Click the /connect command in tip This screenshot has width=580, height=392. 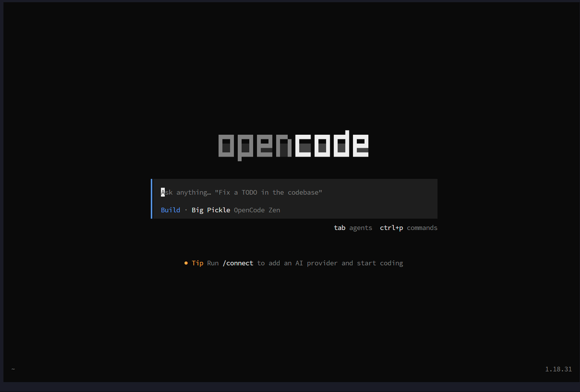point(238,263)
